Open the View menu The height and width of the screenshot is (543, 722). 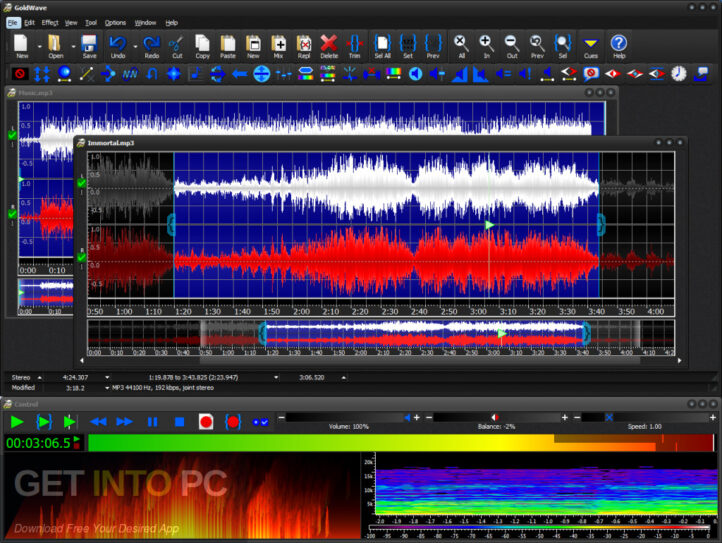coord(71,23)
